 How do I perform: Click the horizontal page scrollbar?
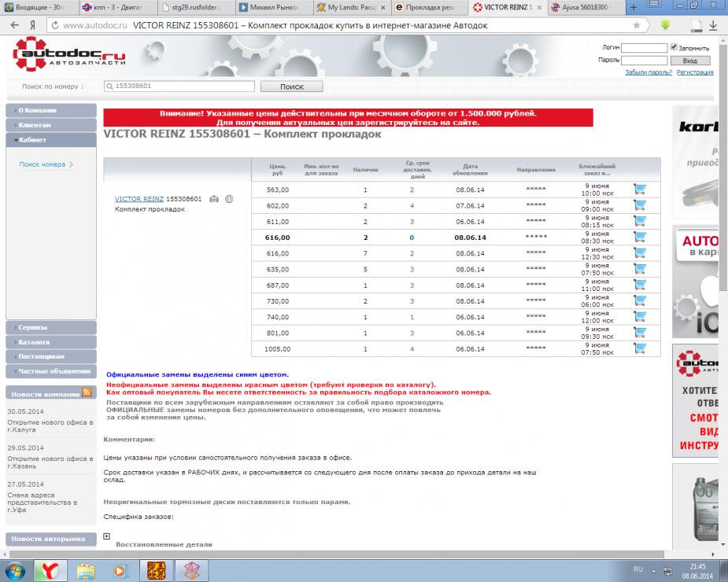click(337, 554)
